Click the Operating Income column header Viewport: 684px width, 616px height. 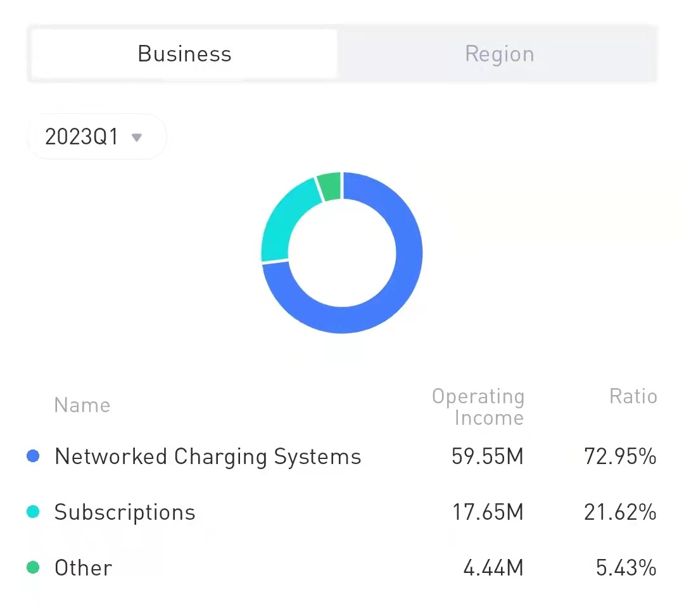point(478,407)
